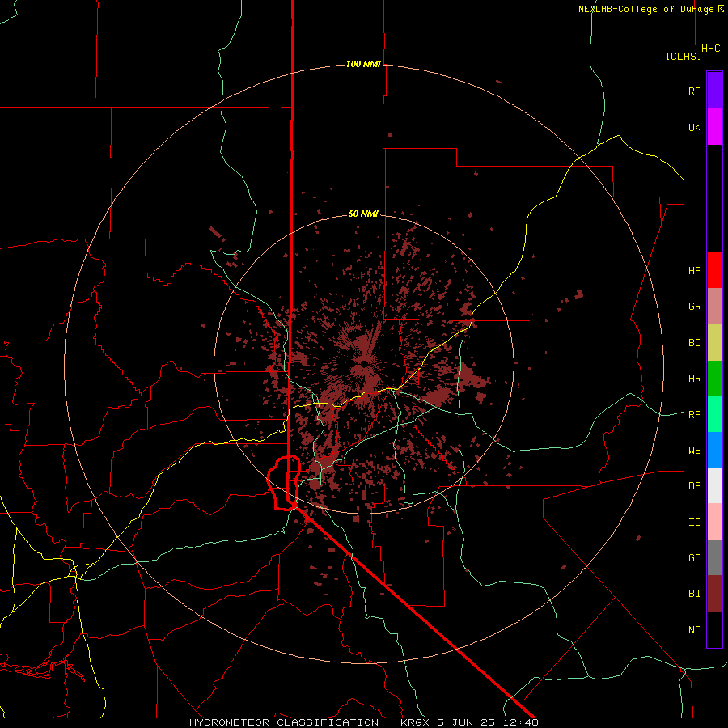
Task: Click the UK legend label
Action: 694,127
